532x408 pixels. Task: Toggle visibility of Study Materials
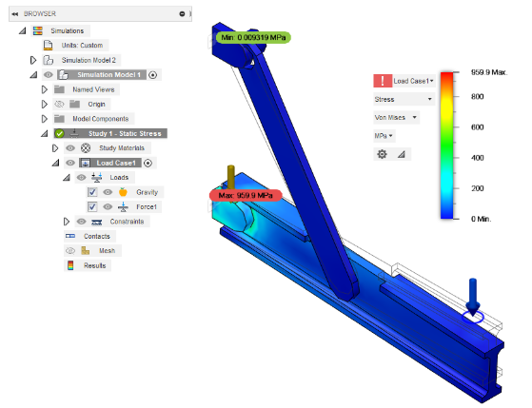tap(70, 148)
